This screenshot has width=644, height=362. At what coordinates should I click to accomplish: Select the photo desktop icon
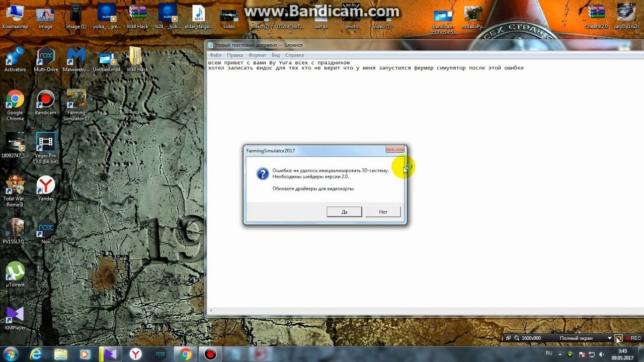(x=352, y=17)
